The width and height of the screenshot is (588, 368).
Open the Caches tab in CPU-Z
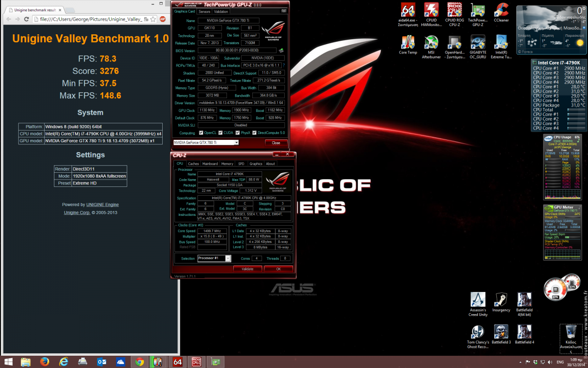[194, 163]
